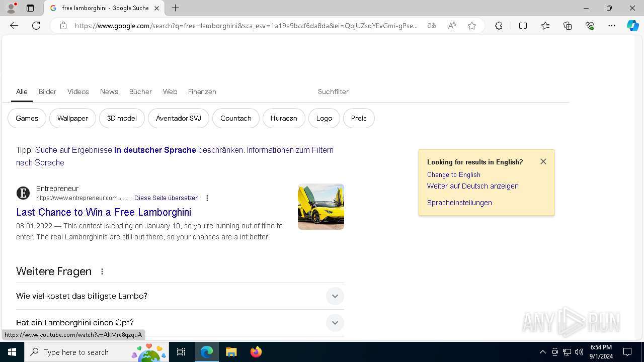
Task: Select the Logo filter chip
Action: (x=324, y=118)
